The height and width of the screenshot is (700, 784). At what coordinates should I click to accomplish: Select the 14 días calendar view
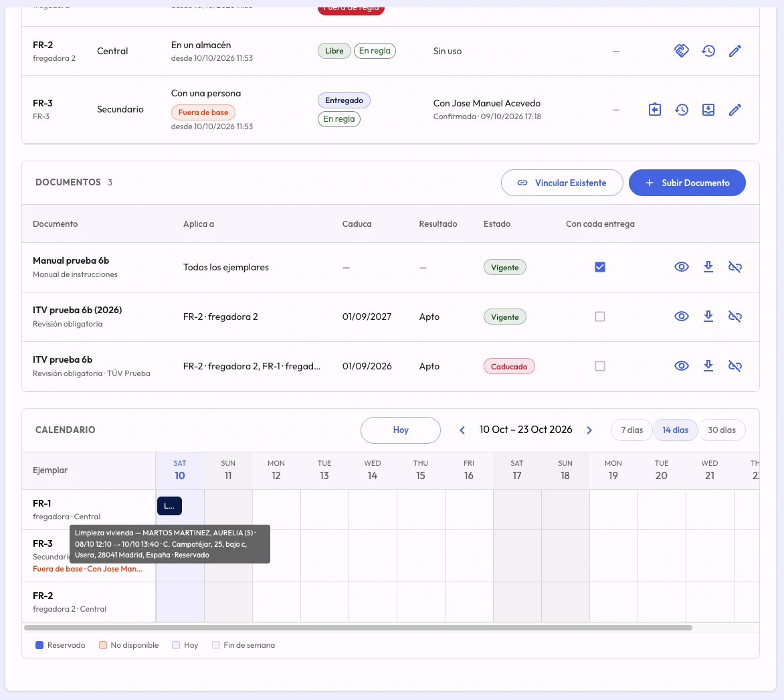click(675, 430)
